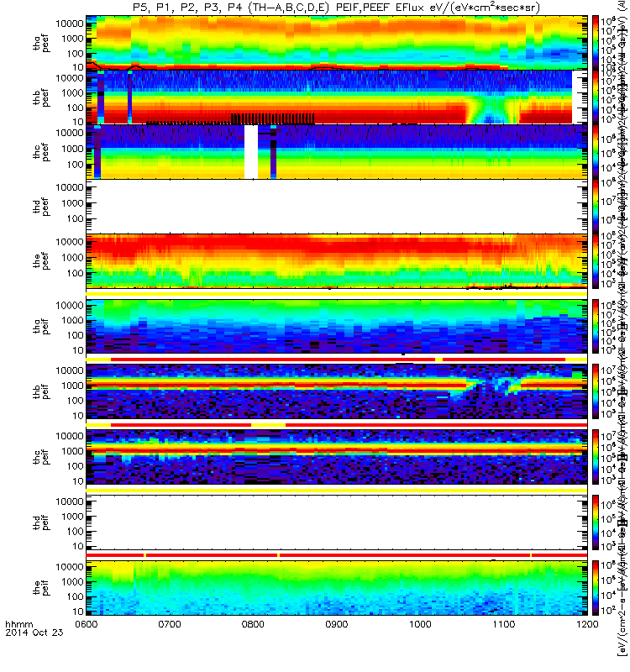630x672 pixels.
Task: Click inside the empty thd peef panel
Action: coord(337,206)
